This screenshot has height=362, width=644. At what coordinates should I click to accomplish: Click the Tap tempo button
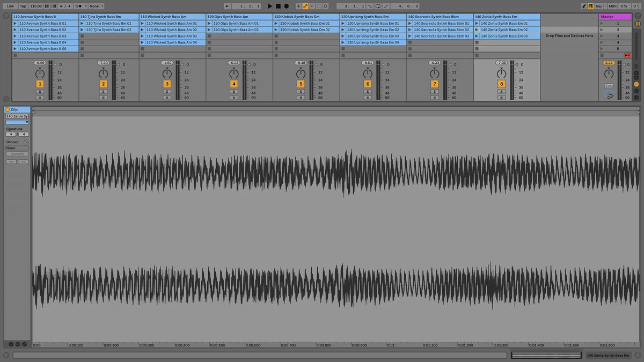(x=23, y=6)
